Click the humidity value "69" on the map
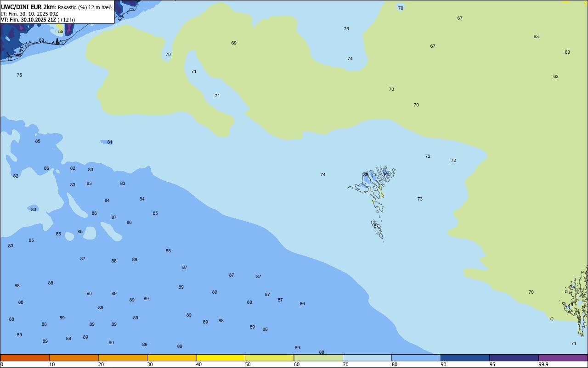 coord(234,43)
